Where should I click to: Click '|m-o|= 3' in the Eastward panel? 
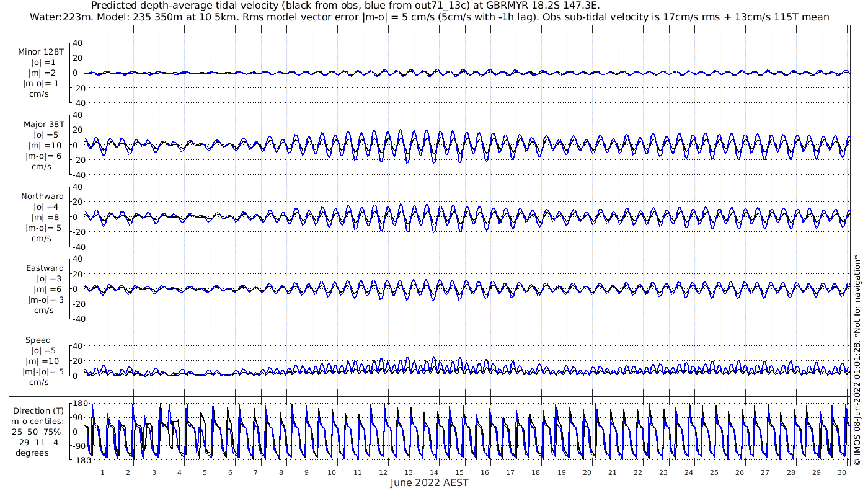click(46, 300)
